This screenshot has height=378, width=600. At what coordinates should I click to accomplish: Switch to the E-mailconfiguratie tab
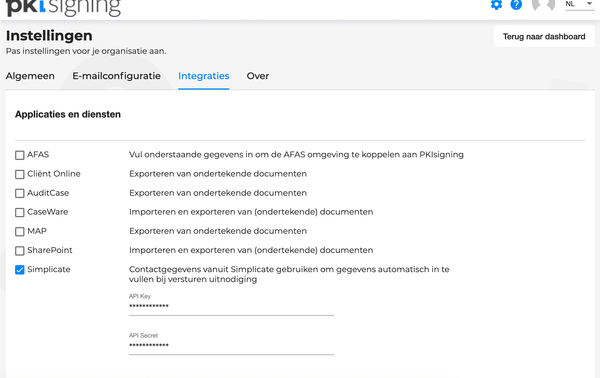click(116, 76)
